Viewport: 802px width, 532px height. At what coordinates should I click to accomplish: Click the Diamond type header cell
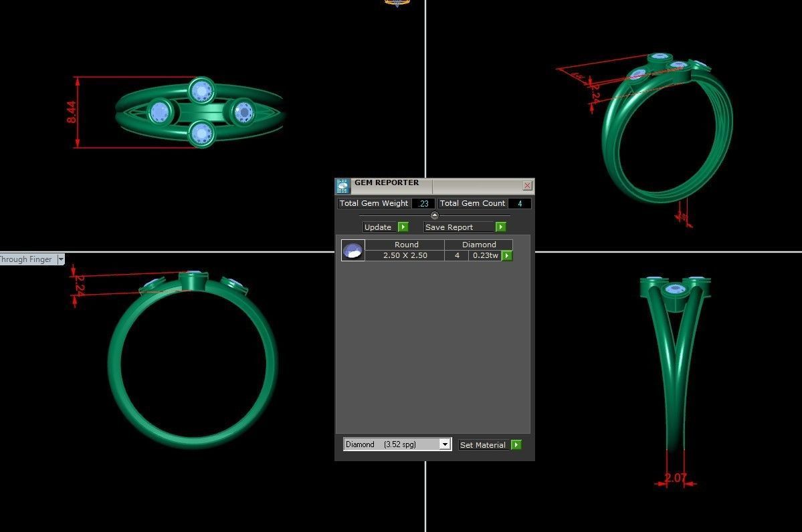(479, 245)
